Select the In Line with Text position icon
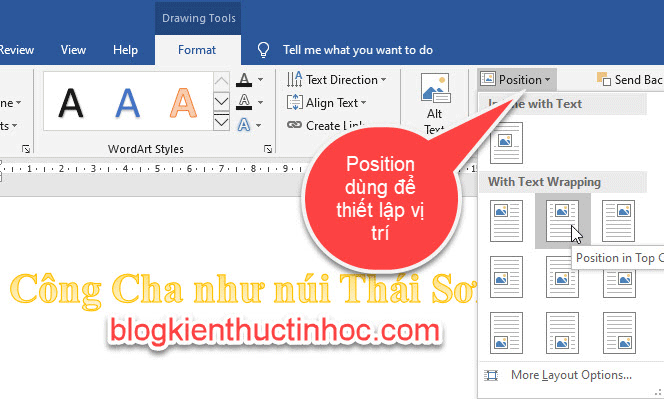Viewport: 664px width, 399px height. tap(506, 143)
